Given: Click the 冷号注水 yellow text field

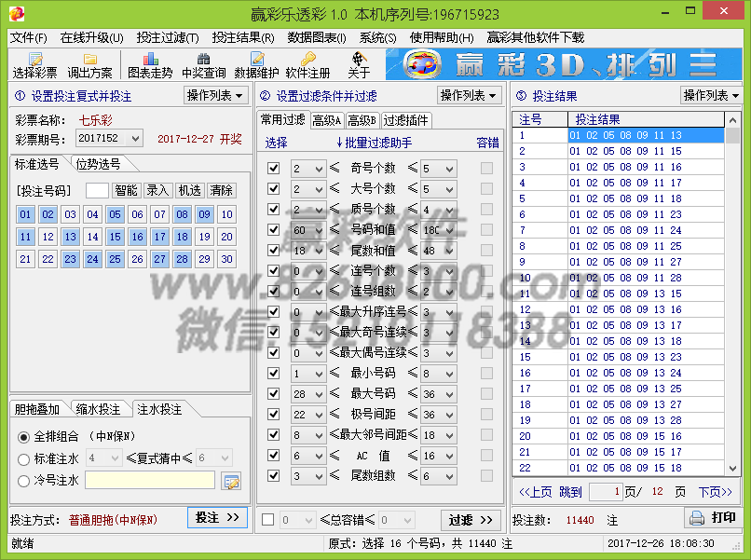Looking at the screenshot, I should click(x=150, y=480).
